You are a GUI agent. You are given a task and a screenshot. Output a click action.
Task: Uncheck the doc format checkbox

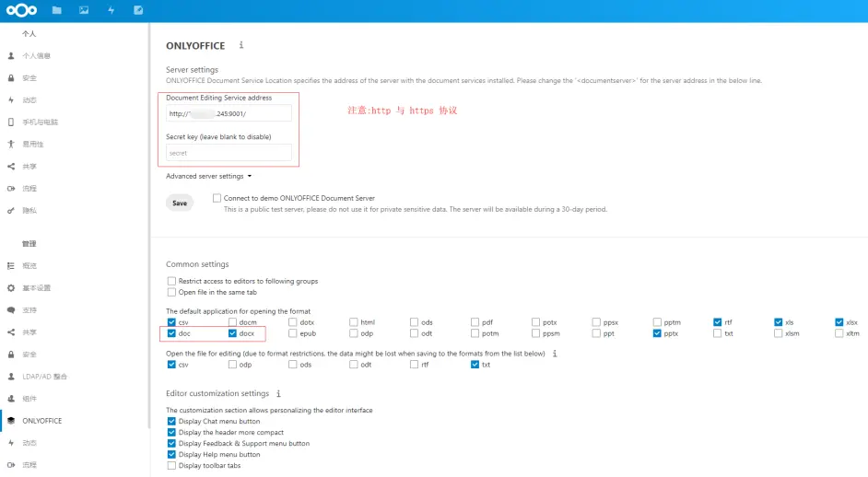tap(171, 333)
